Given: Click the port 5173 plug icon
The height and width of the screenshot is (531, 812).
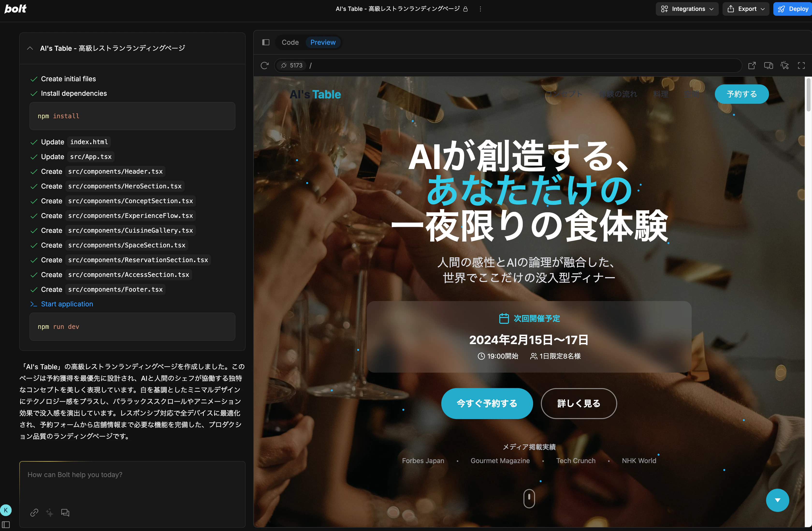Looking at the screenshot, I should (x=284, y=66).
